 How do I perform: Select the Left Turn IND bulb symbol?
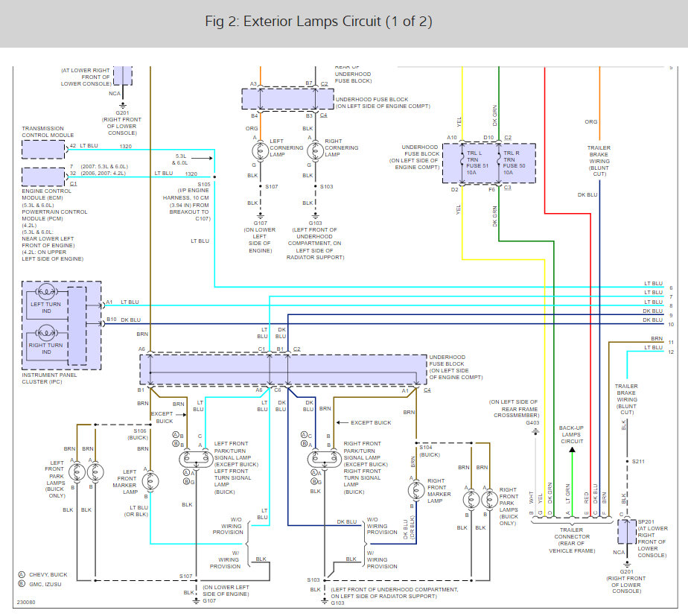click(46, 292)
